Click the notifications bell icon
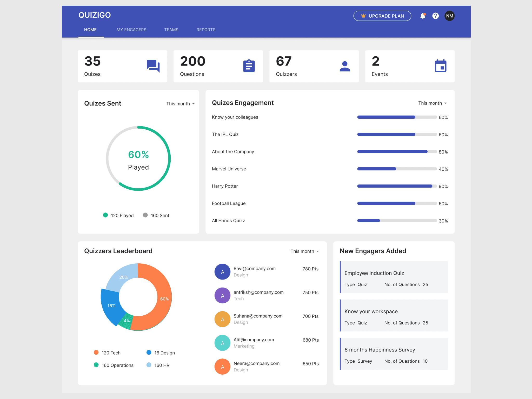The image size is (532, 399). pyautogui.click(x=423, y=16)
